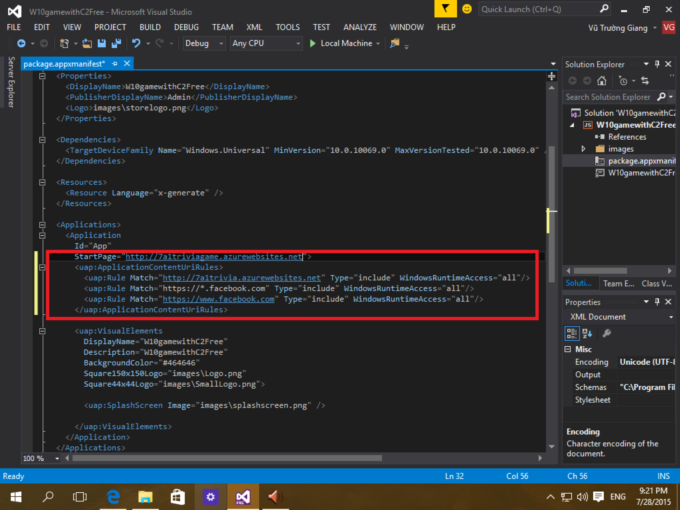Open the BUILD menu
The image size is (680, 510).
(150, 27)
